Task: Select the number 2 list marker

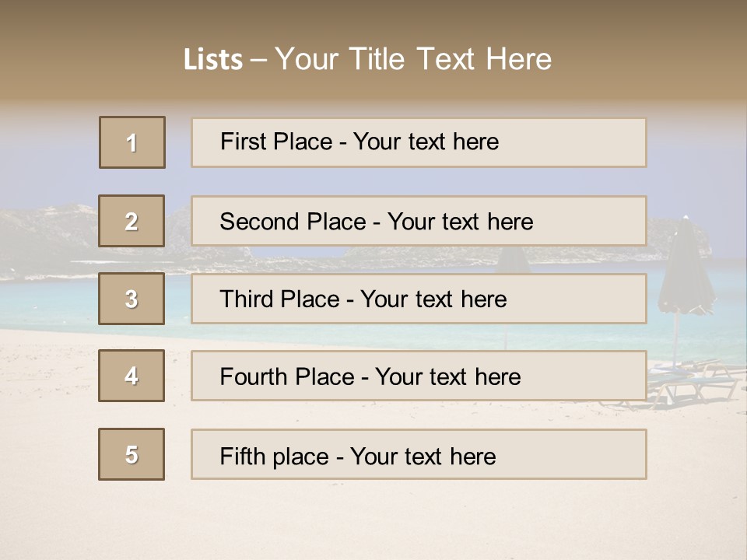Action: [132, 221]
